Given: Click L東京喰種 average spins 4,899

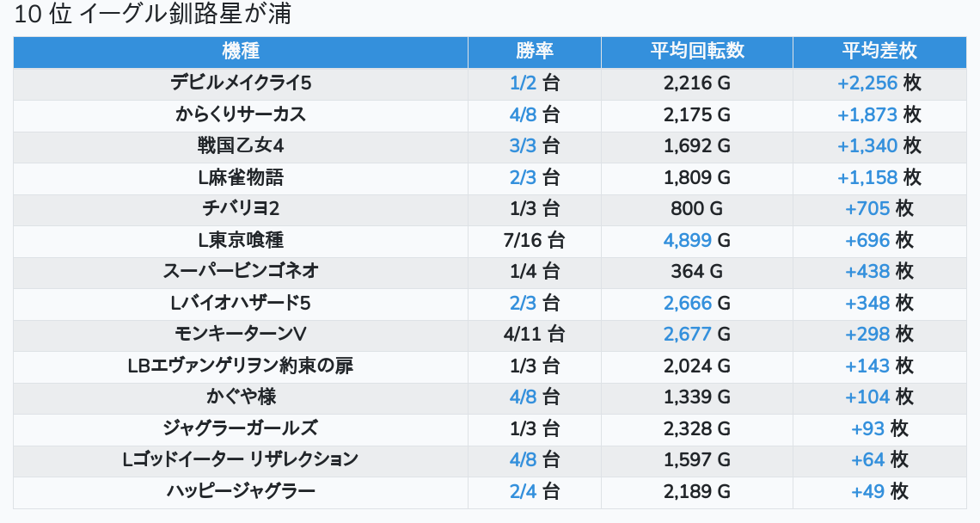Looking at the screenshot, I should click(688, 240).
